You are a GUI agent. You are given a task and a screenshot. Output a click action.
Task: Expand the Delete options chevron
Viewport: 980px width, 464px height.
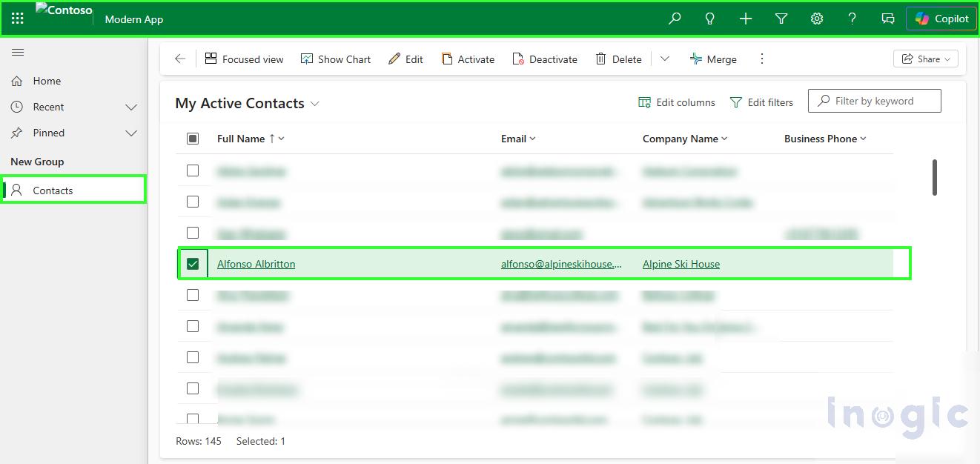click(x=665, y=59)
